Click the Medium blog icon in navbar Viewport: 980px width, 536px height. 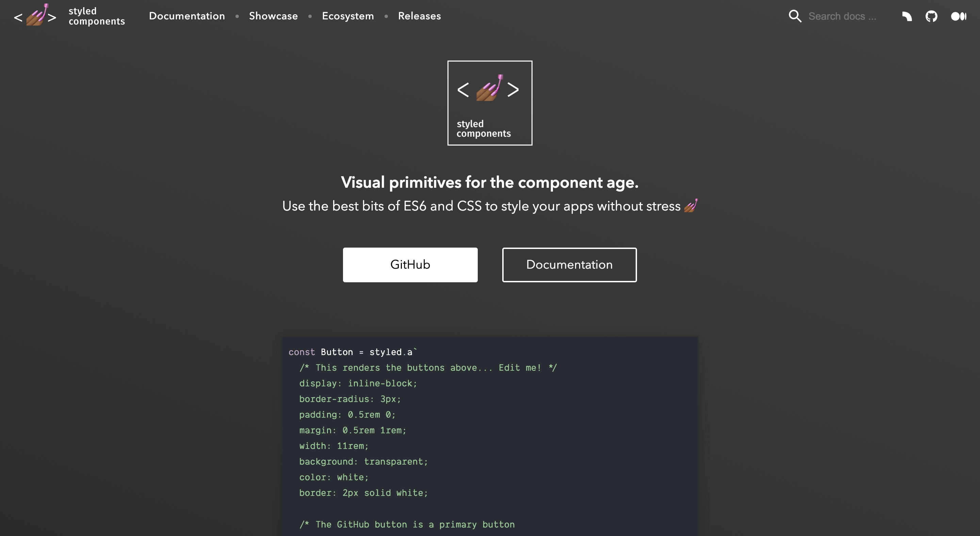point(958,16)
